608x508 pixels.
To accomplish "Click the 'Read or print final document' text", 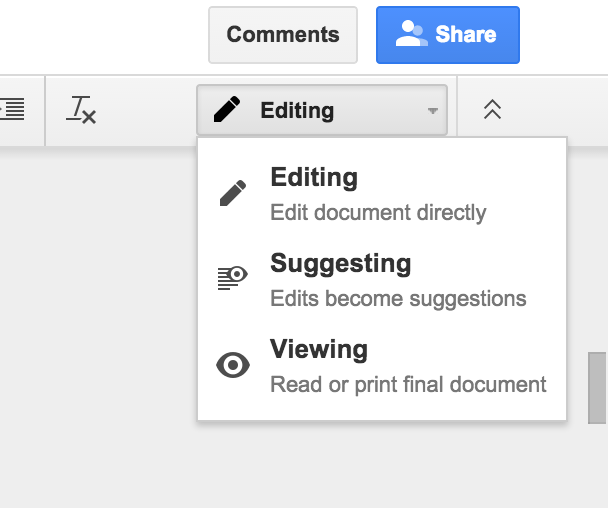I will [x=408, y=385].
